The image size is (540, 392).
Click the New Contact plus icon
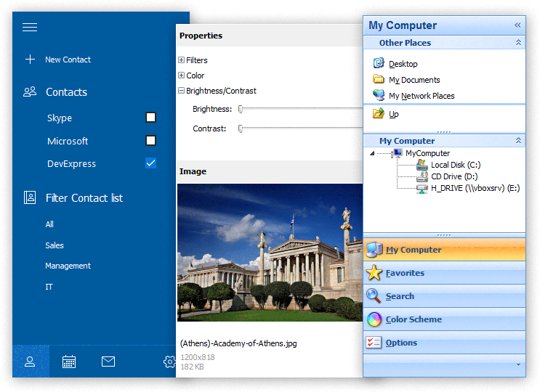coord(30,60)
